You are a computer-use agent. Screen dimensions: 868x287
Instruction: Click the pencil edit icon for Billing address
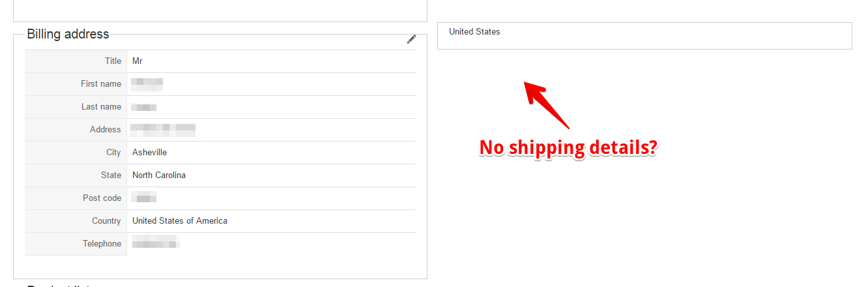411,39
